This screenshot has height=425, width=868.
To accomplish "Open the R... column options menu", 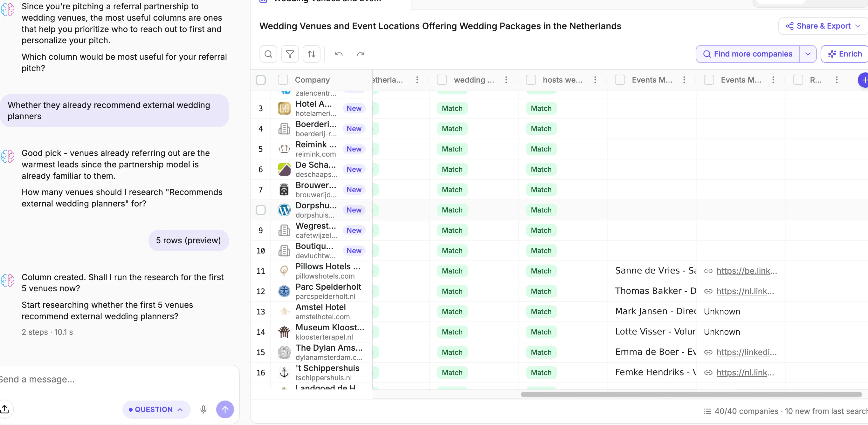I will coord(836,80).
